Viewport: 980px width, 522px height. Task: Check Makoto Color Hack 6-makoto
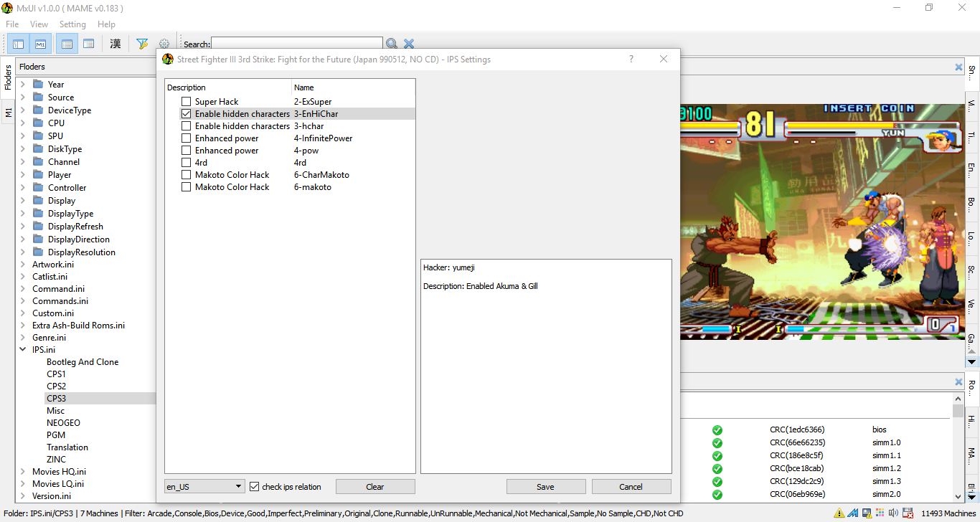click(187, 187)
